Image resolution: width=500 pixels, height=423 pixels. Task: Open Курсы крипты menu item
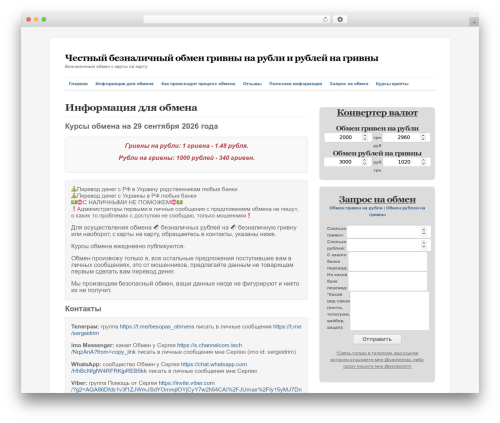pyautogui.click(x=392, y=84)
